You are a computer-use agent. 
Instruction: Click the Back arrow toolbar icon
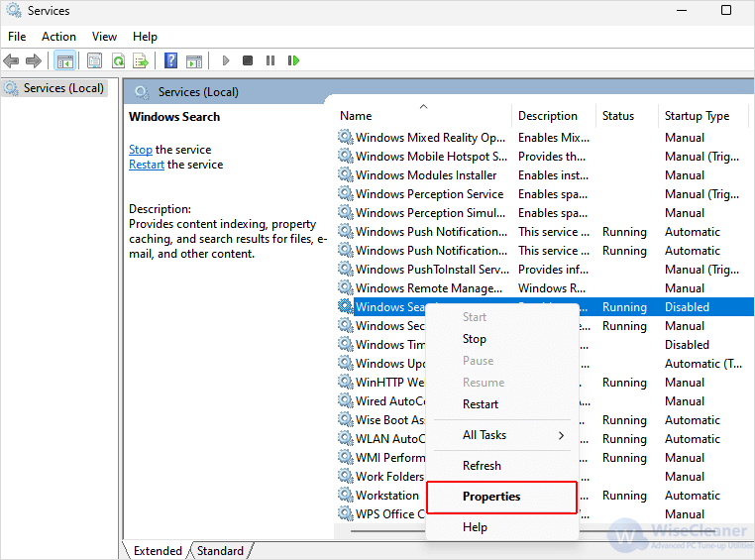click(11, 60)
